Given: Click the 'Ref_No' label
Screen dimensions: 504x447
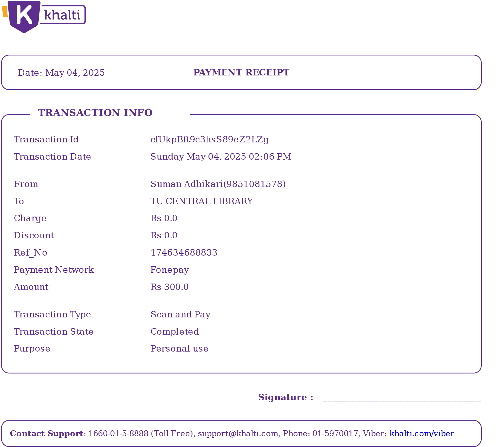Looking at the screenshot, I should (x=31, y=253).
